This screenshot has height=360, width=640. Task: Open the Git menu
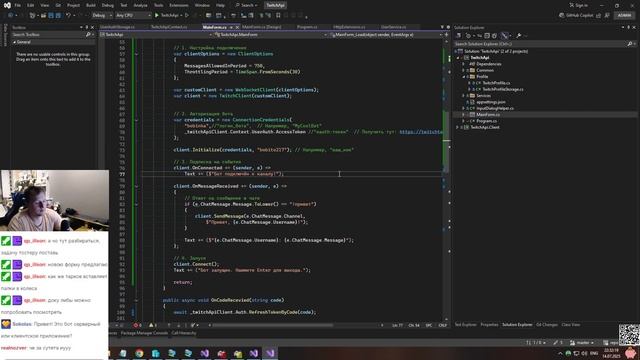point(58,5)
